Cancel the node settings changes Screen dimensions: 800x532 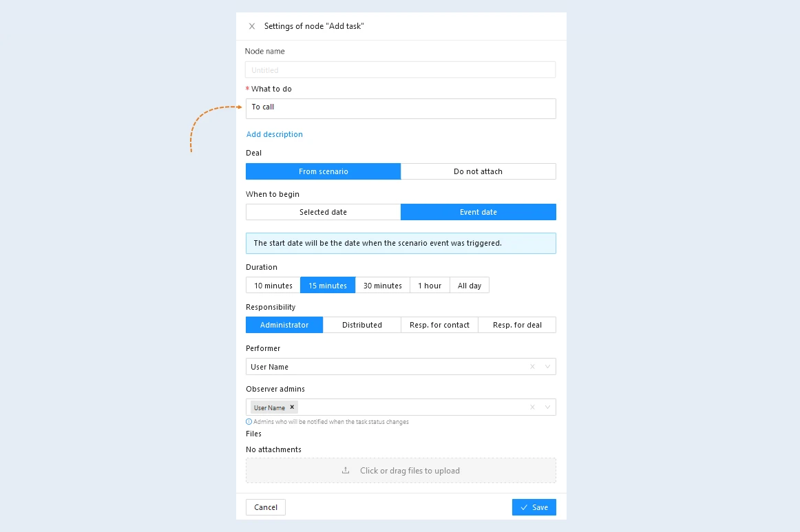[266, 507]
